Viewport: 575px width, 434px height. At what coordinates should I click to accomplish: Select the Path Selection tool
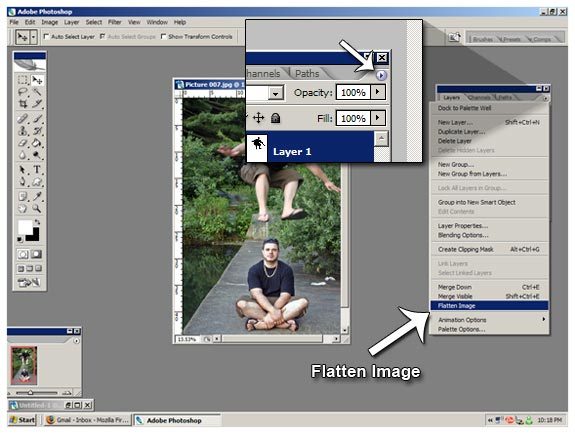click(x=23, y=169)
